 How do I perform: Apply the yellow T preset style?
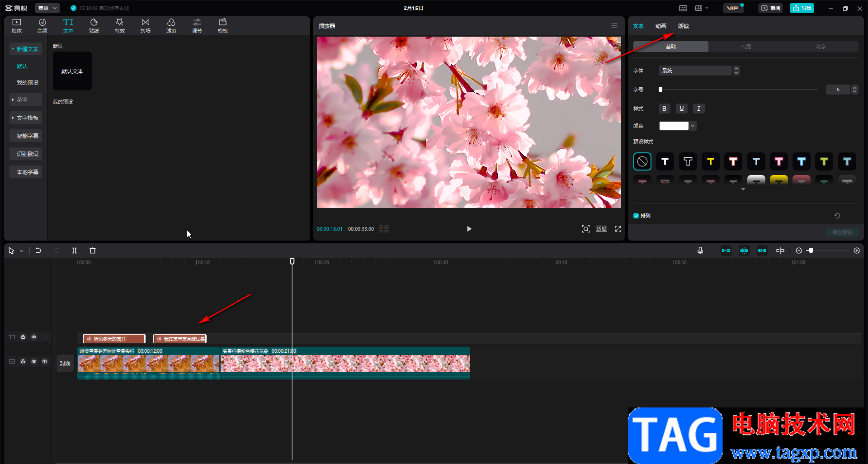click(711, 161)
